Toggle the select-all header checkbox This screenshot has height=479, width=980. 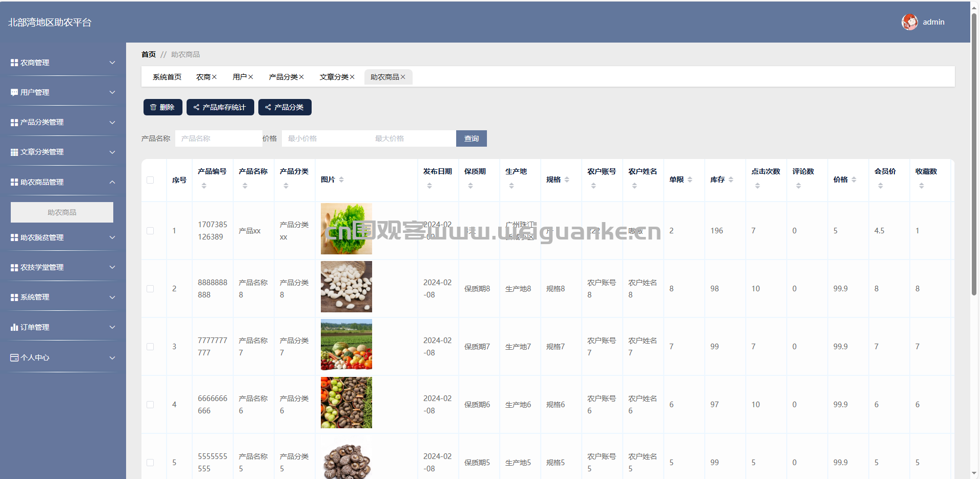150,180
